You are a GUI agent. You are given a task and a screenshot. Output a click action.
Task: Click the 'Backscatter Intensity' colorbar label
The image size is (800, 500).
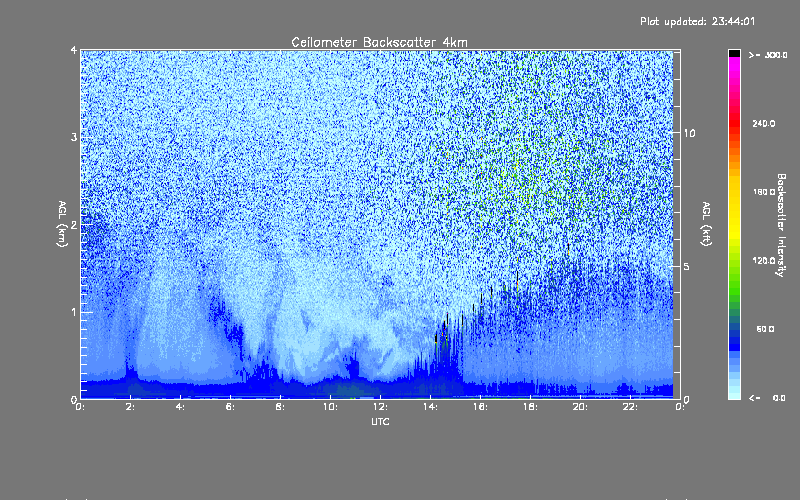click(x=781, y=225)
